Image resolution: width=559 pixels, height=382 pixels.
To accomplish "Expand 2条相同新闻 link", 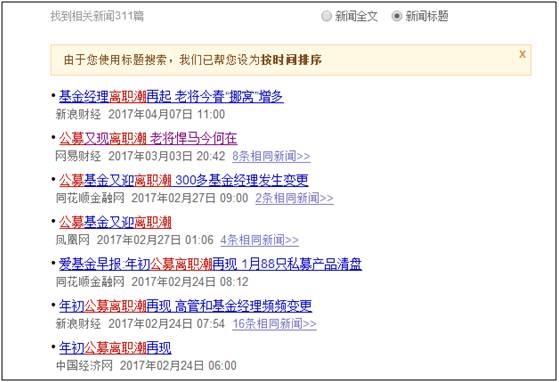I will point(294,198).
